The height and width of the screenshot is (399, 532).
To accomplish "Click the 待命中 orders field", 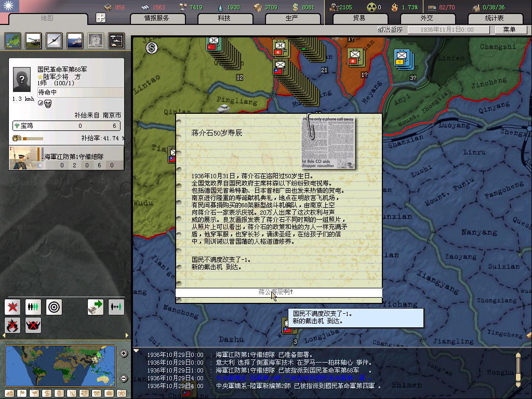I will click(81, 92).
